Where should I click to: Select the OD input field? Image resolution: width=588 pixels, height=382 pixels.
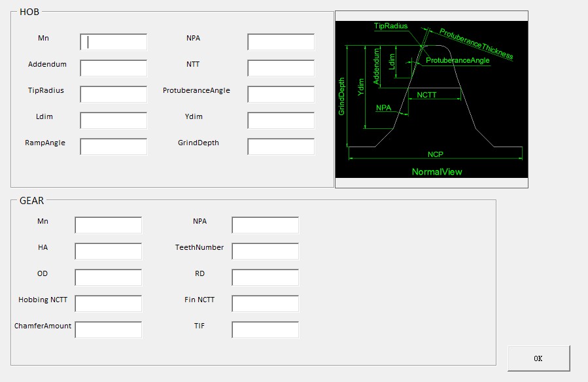[x=109, y=277]
